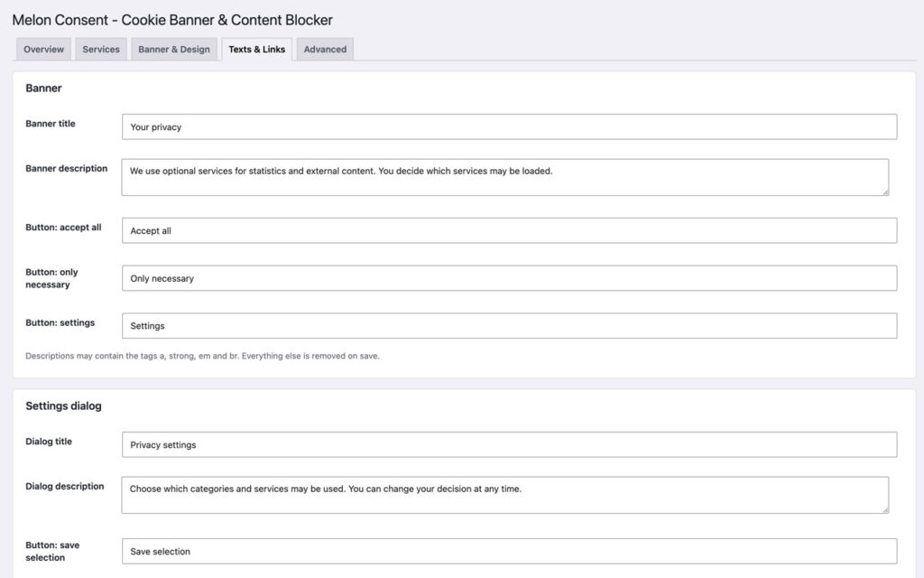Edit the Dialog description textarea
The image size is (924, 578).
pyautogui.click(x=505, y=495)
